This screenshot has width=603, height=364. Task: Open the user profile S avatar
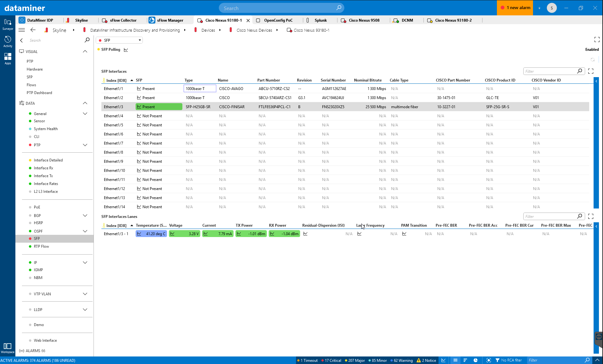pos(552,8)
